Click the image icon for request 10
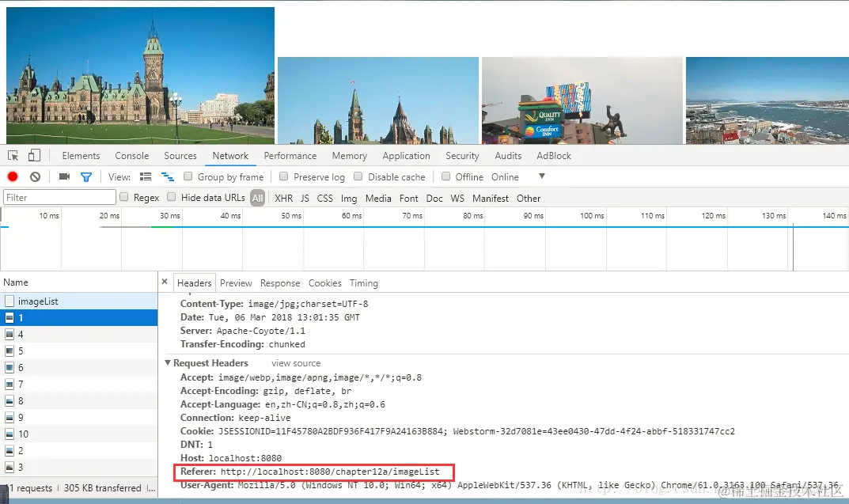 coord(9,434)
